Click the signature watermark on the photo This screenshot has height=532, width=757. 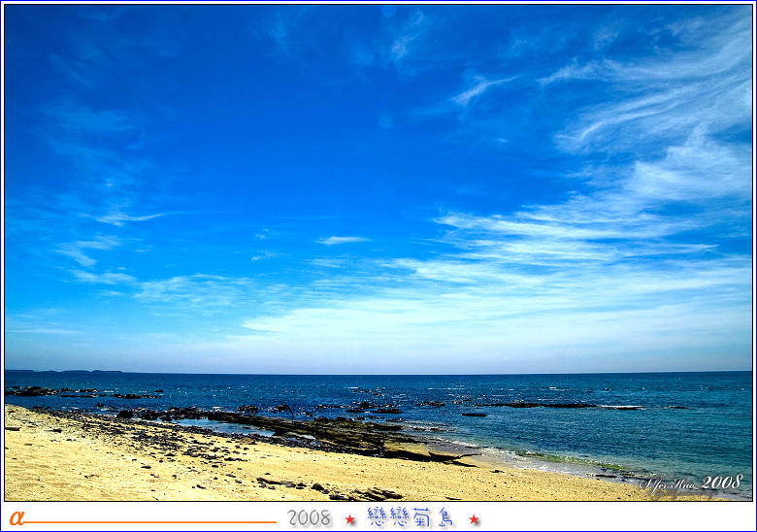[x=670, y=483]
